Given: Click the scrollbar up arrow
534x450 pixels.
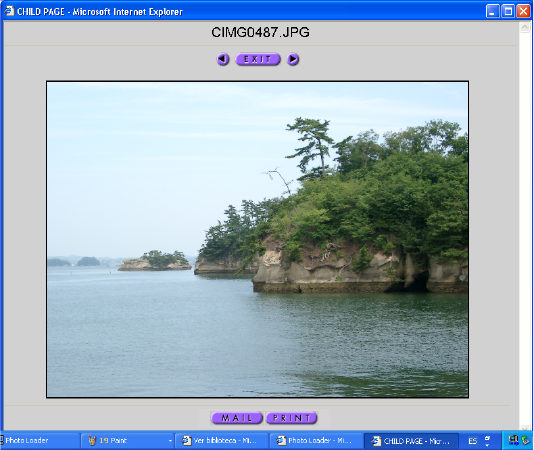Looking at the screenshot, I should pos(524,27).
